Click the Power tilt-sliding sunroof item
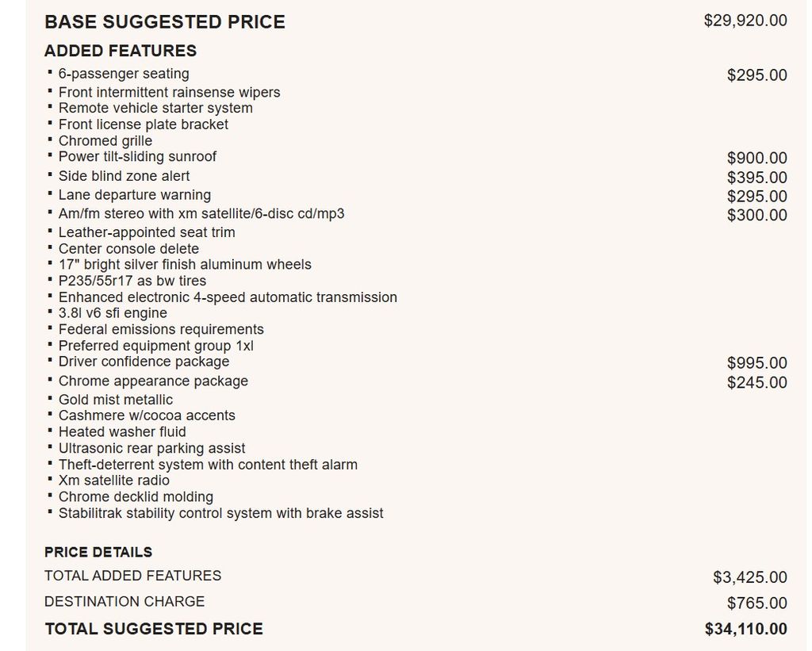812x651 pixels. coord(137,156)
